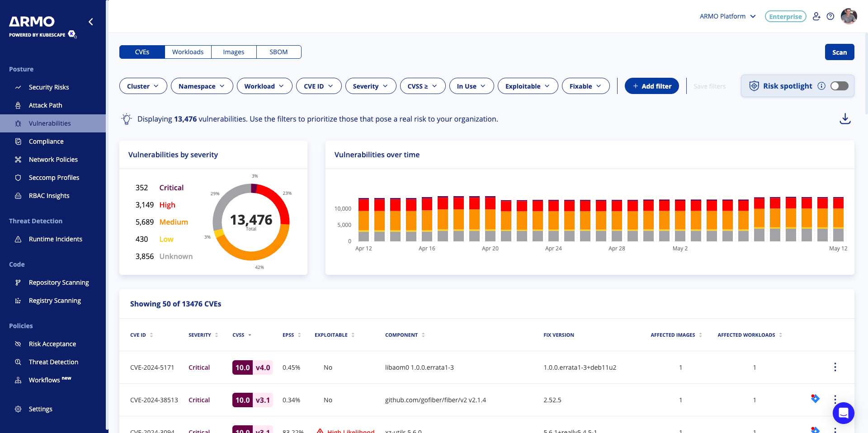The image size is (868, 433).
Task: Open actions menu for CVE-2024-5171 row
Action: click(835, 367)
